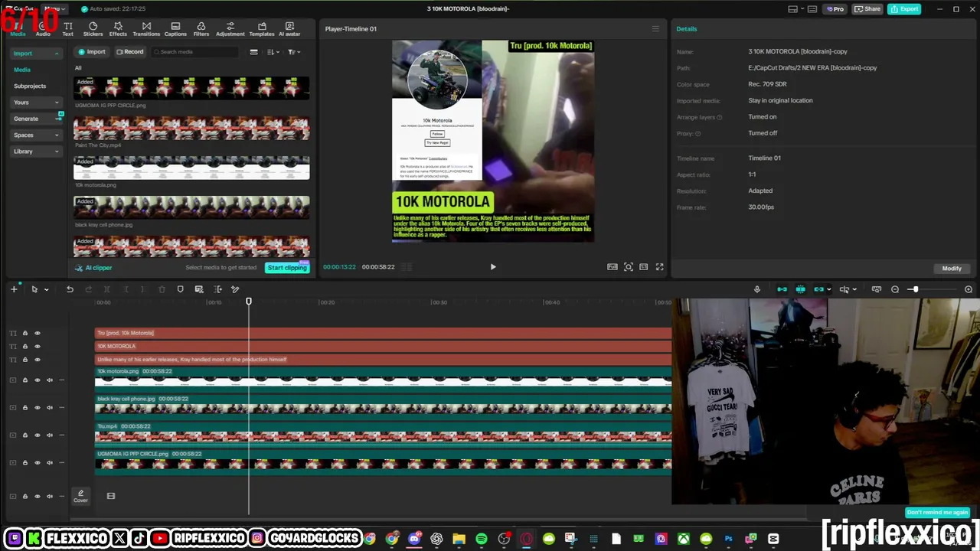The height and width of the screenshot is (551, 980).
Task: Open the Captions panel
Action: click(175, 29)
